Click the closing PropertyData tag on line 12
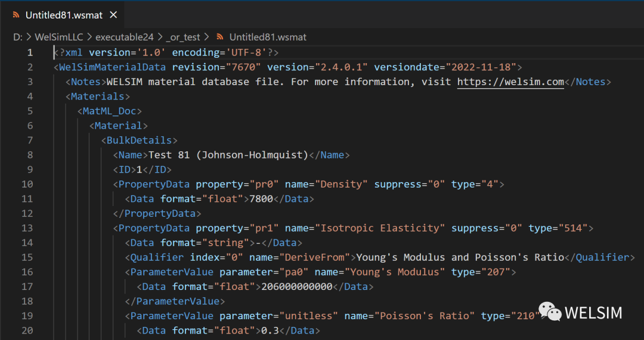This screenshot has width=644, height=340. 157,213
